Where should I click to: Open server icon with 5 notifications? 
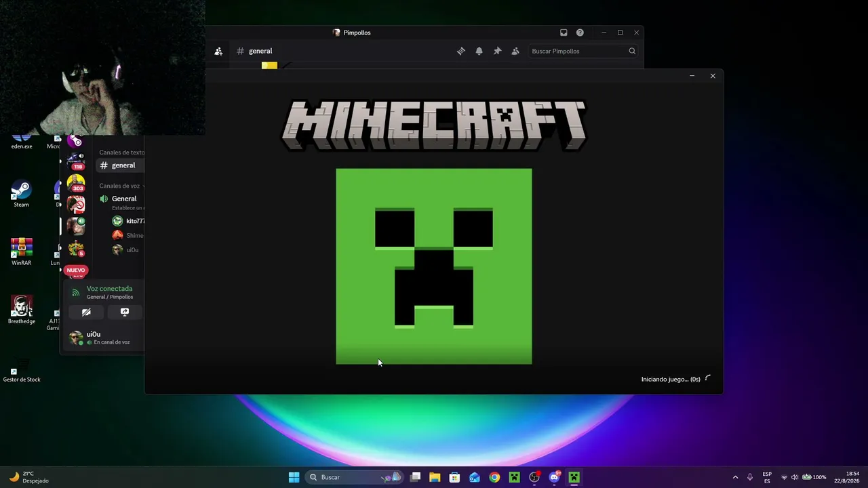76,249
